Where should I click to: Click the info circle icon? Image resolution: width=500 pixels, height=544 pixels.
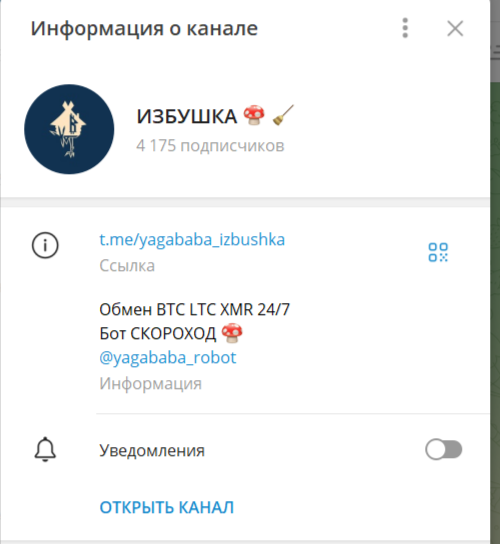tap(45, 245)
